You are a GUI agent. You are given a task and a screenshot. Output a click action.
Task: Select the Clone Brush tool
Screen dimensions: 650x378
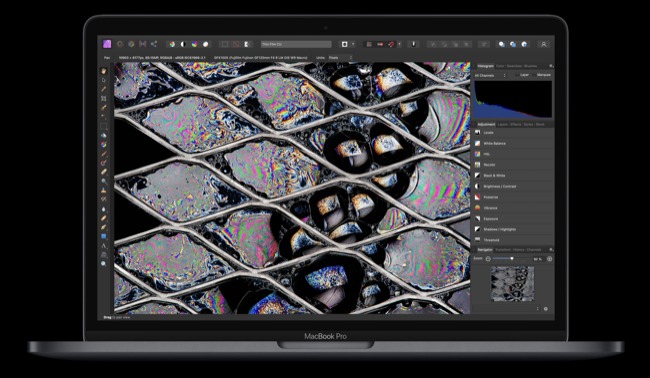104,190
